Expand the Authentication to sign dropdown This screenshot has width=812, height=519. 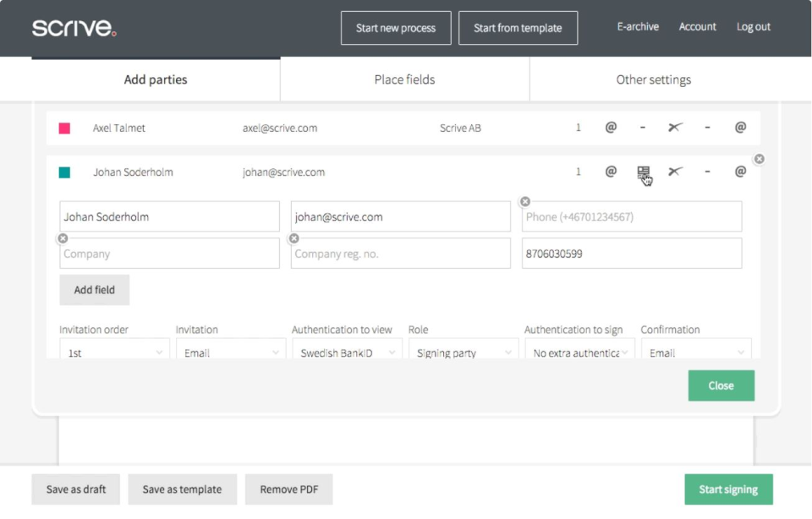(x=580, y=348)
